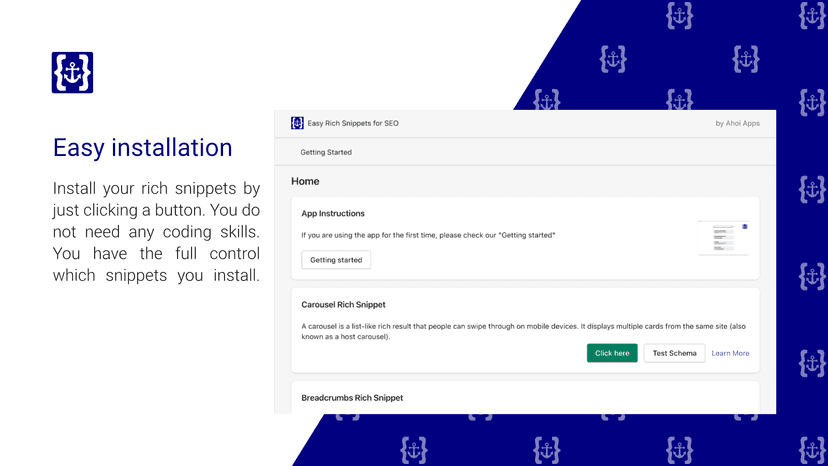The image size is (828, 466).
Task: Click the Carousel Rich Snippet card title
Action: coord(343,304)
